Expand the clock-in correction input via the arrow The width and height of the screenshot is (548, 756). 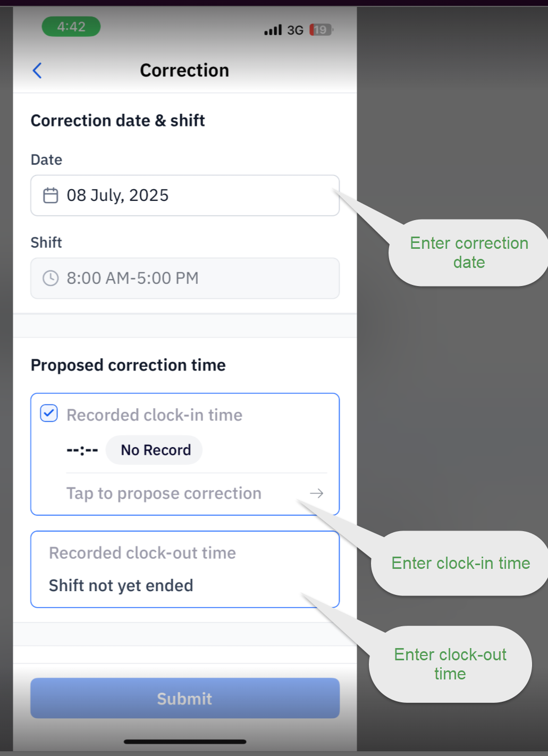click(316, 493)
